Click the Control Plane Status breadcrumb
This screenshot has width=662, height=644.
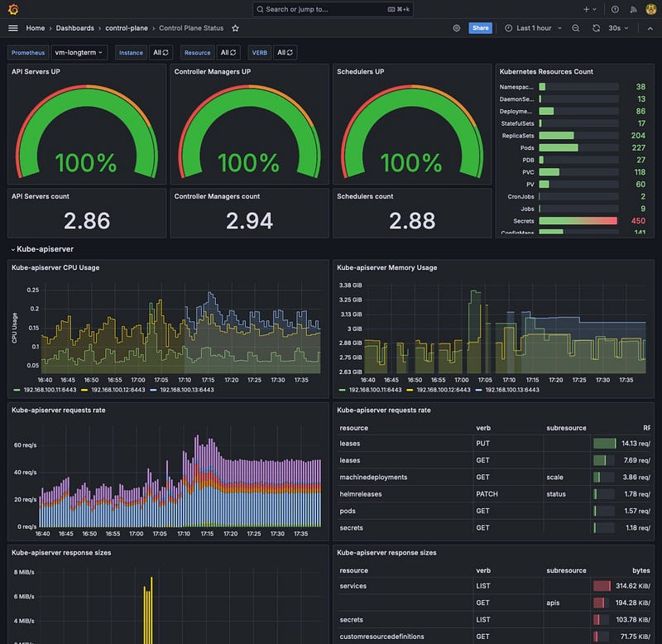click(x=191, y=28)
